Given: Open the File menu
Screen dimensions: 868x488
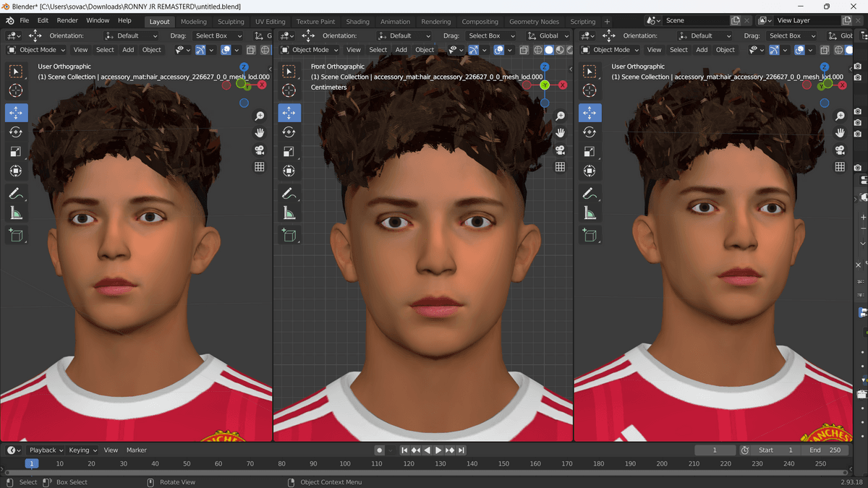Looking at the screenshot, I should (24, 21).
